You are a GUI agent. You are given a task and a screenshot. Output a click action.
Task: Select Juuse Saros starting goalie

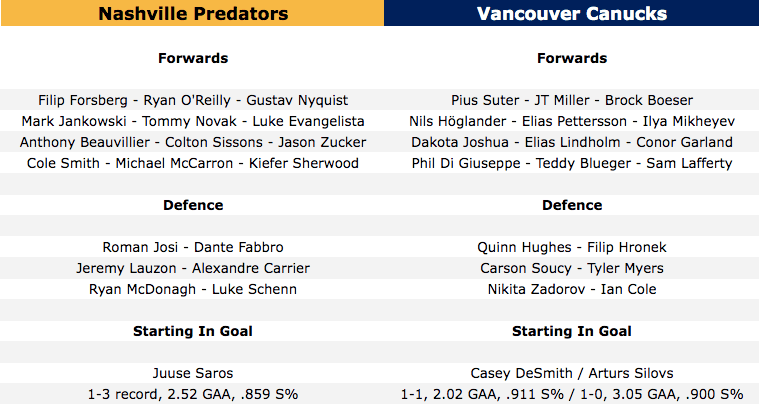click(193, 372)
